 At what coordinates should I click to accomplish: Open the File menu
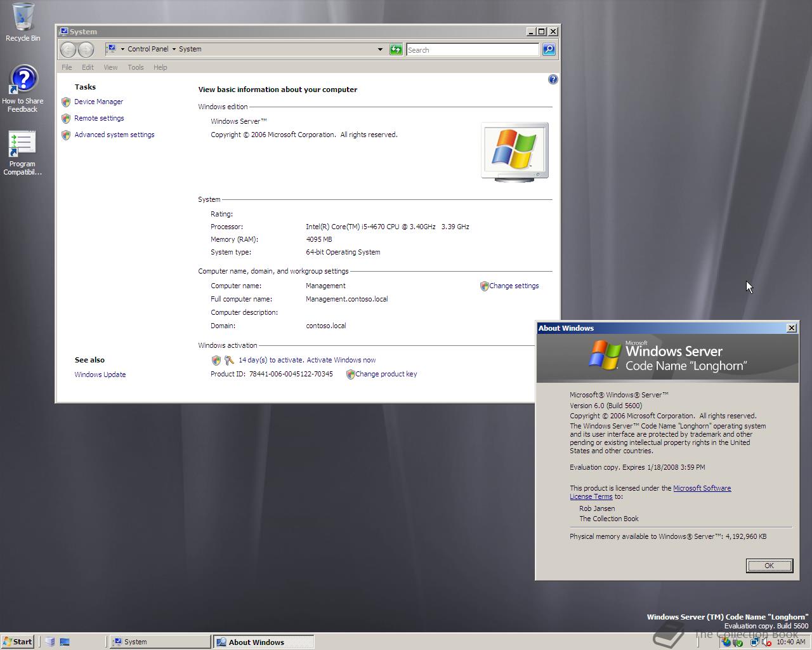coord(67,67)
